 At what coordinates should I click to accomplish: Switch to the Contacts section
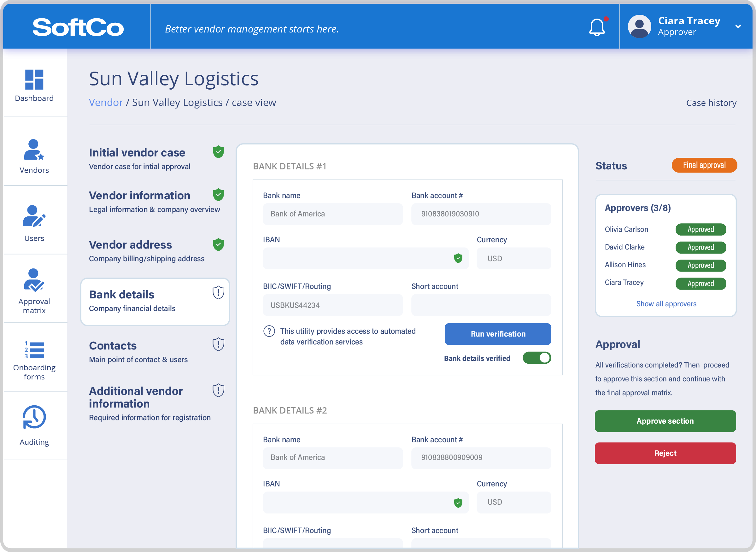click(112, 345)
